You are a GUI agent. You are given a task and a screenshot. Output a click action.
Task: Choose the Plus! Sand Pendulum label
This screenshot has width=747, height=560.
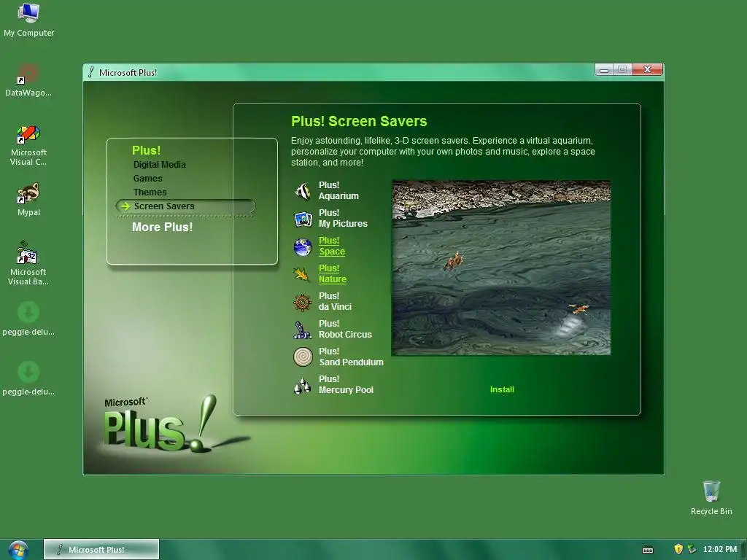point(351,356)
